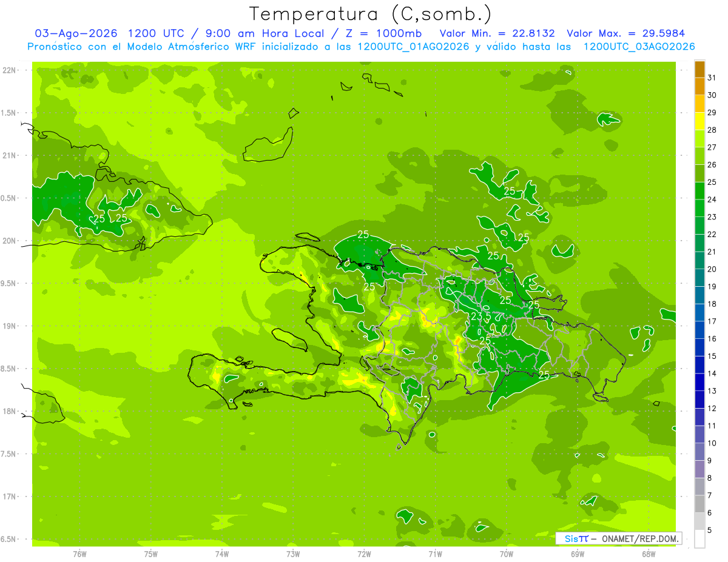
Task: Pick the dark blue swatch between 13 and 14
Action: (x=699, y=383)
